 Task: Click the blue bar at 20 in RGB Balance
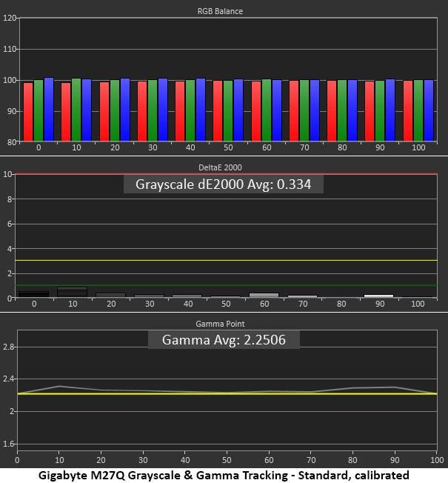[125, 110]
